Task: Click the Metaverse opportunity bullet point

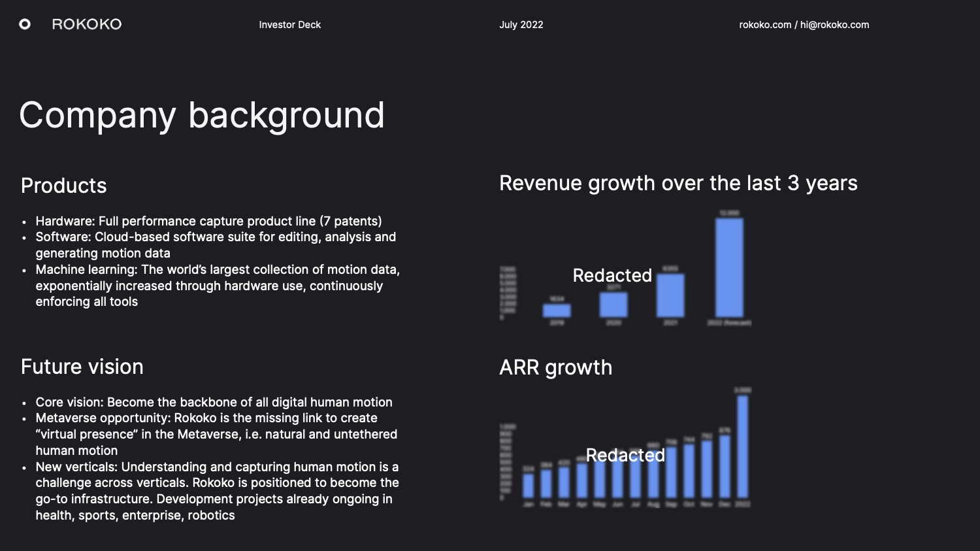Action: pos(216,434)
